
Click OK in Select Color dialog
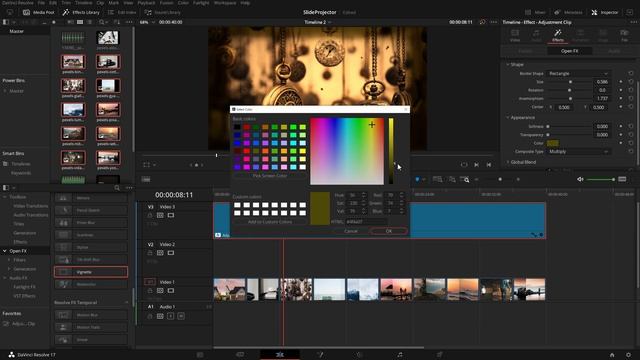tap(389, 231)
